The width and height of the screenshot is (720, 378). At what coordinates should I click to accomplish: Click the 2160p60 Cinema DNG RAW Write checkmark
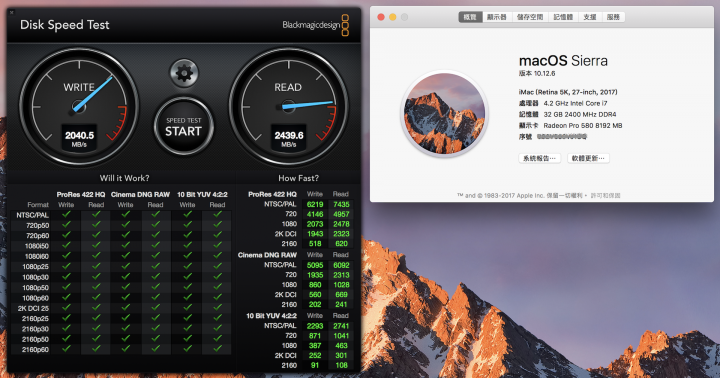pos(125,349)
